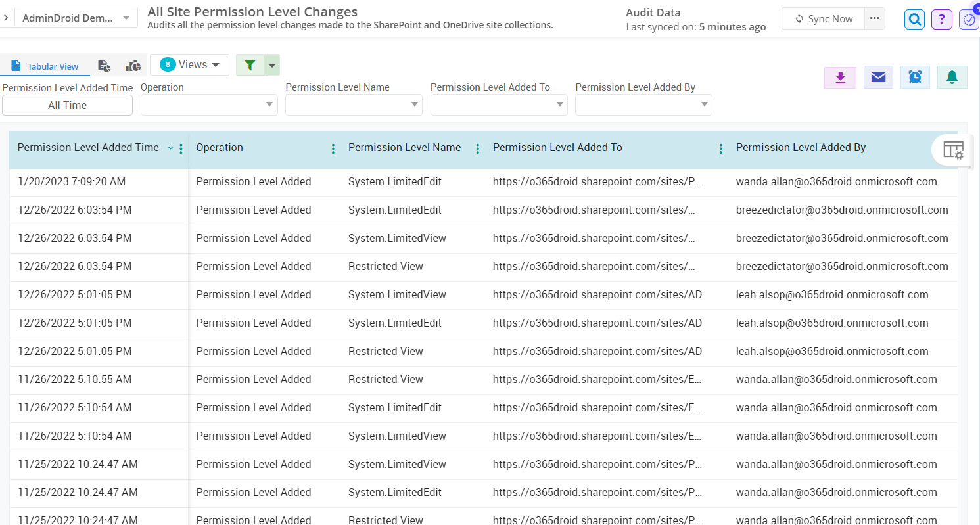Click the report document icon next to the tab
This screenshot has height=525, width=980.
point(104,66)
